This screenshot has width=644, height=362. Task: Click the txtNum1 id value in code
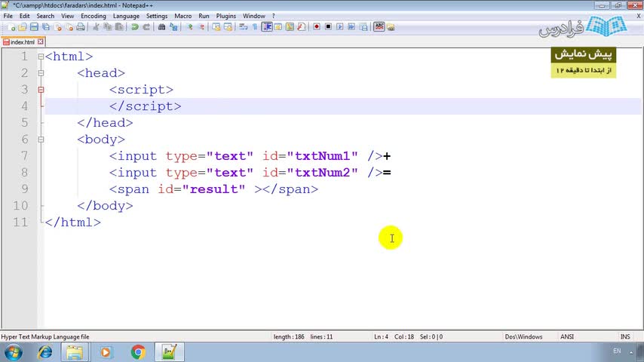point(322,156)
